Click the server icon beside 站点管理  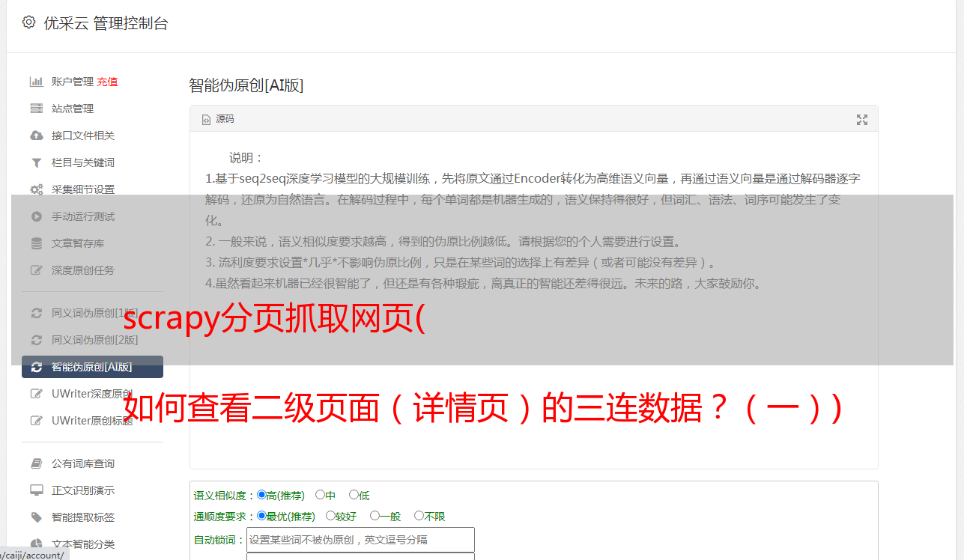click(36, 109)
